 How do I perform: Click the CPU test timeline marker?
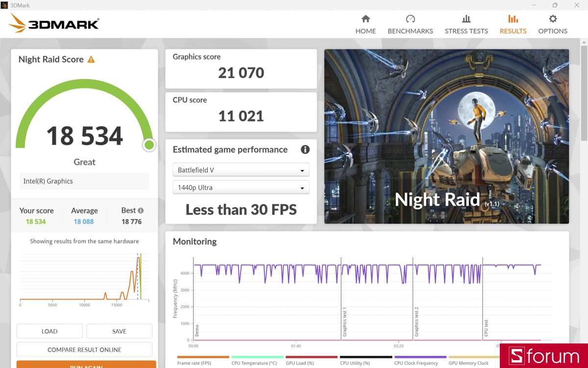point(486,328)
